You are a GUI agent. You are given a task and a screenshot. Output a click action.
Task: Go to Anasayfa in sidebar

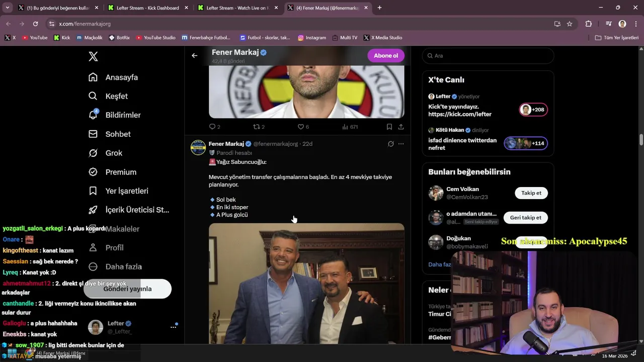(x=113, y=77)
